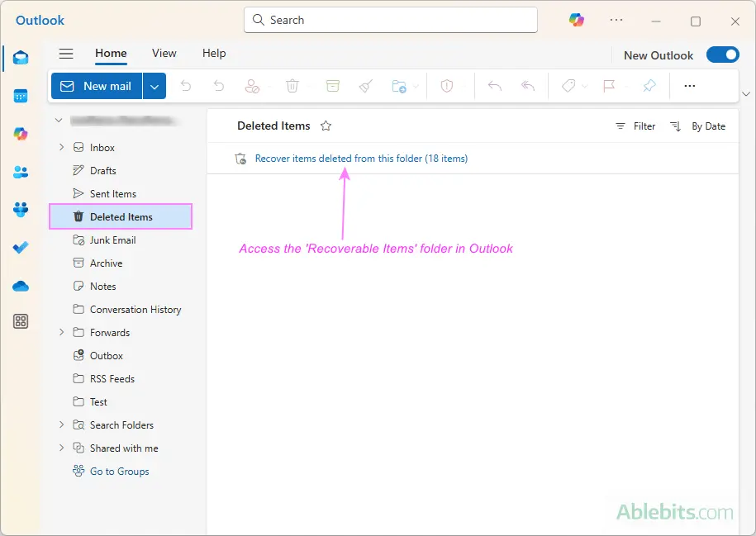Switch to the Home tab
Screen dimensions: 756x536
click(111, 53)
